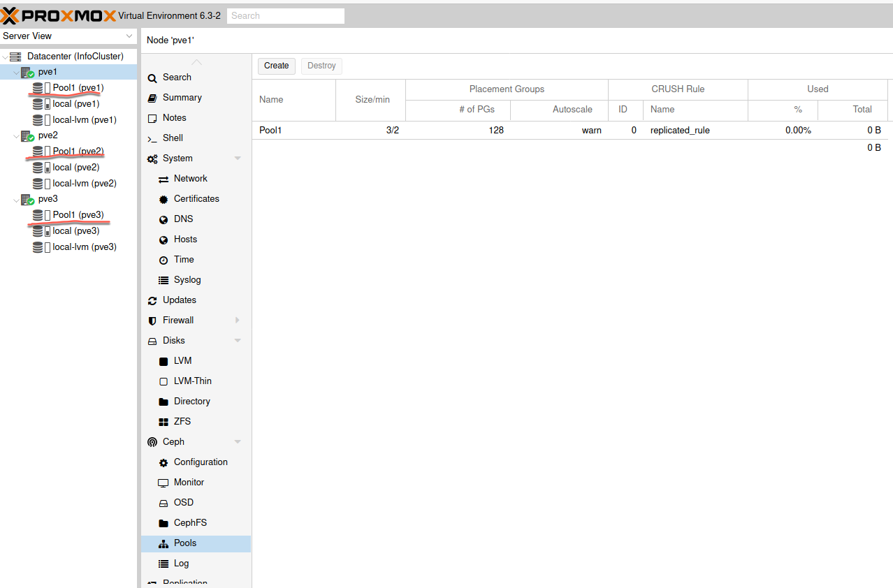
Task: Expand the Firewall menu section arrow
Action: pyautogui.click(x=238, y=321)
